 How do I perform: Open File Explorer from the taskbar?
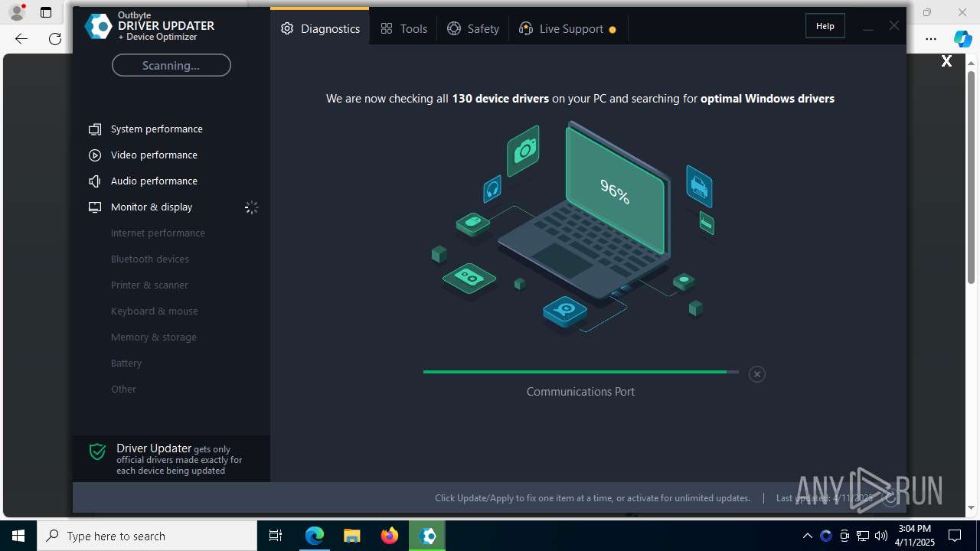point(352,536)
